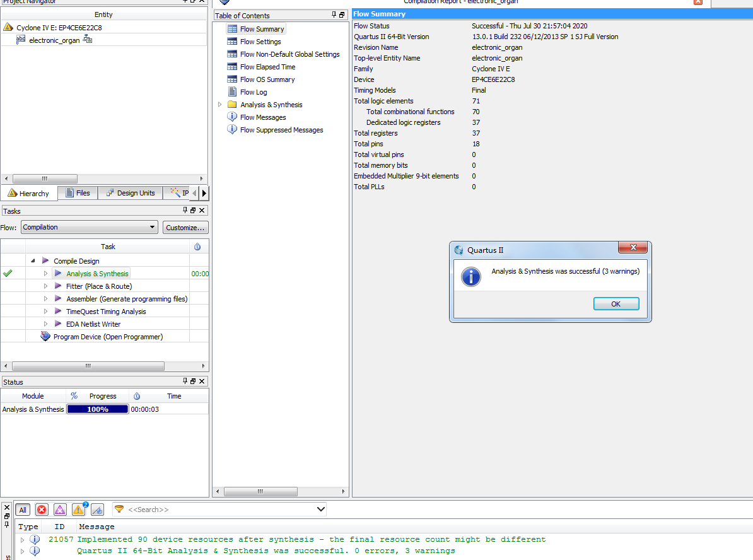Click the Analysis & Synthesis 100% progress bar
Image resolution: width=753 pixels, height=560 pixels.
(x=98, y=409)
